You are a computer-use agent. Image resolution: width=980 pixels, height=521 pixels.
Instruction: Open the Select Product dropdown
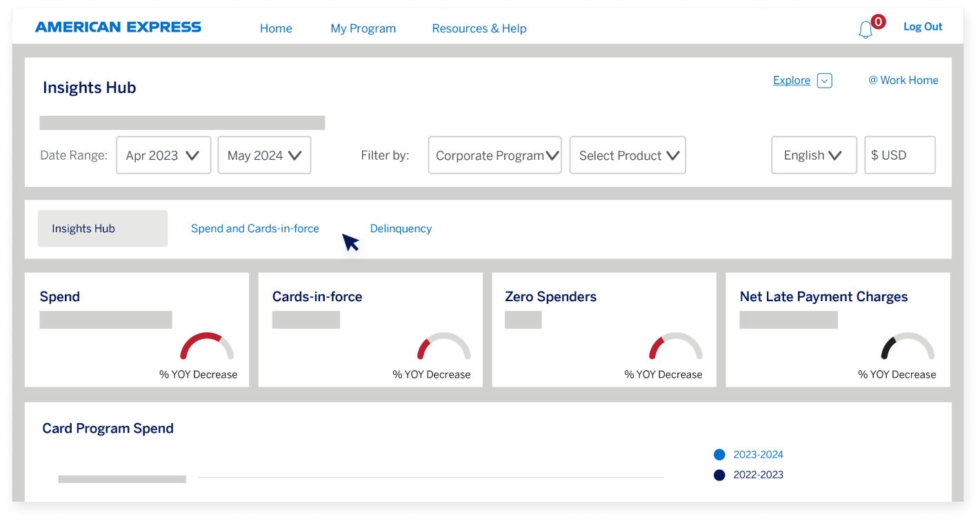point(627,155)
